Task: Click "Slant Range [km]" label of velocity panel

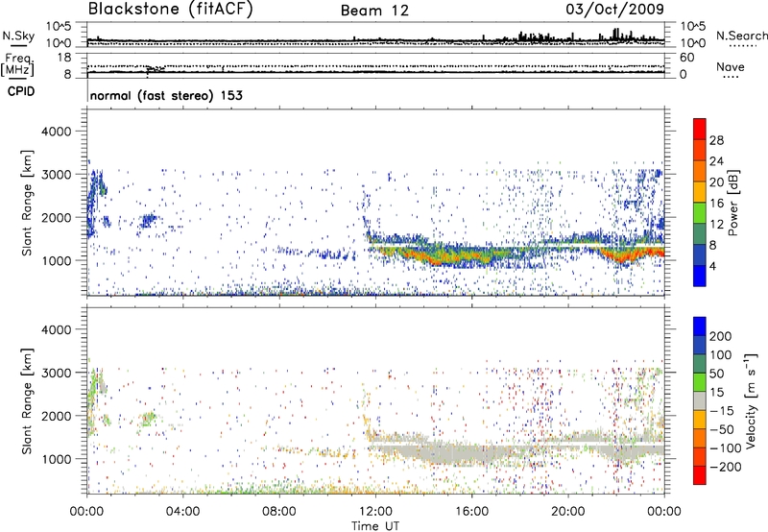Action: coord(27,401)
